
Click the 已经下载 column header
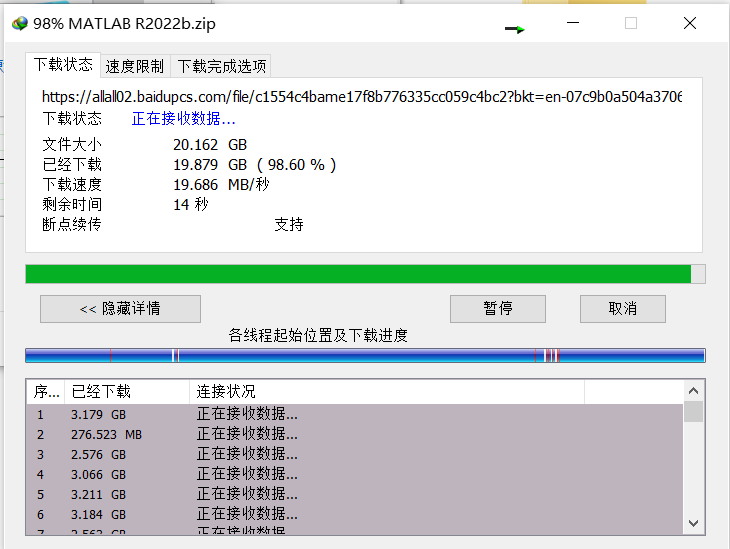pyautogui.click(x=127, y=392)
